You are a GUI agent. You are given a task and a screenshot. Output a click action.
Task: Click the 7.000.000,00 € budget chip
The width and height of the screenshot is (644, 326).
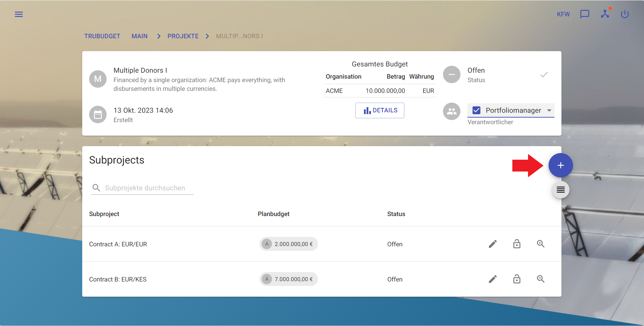[x=289, y=279]
